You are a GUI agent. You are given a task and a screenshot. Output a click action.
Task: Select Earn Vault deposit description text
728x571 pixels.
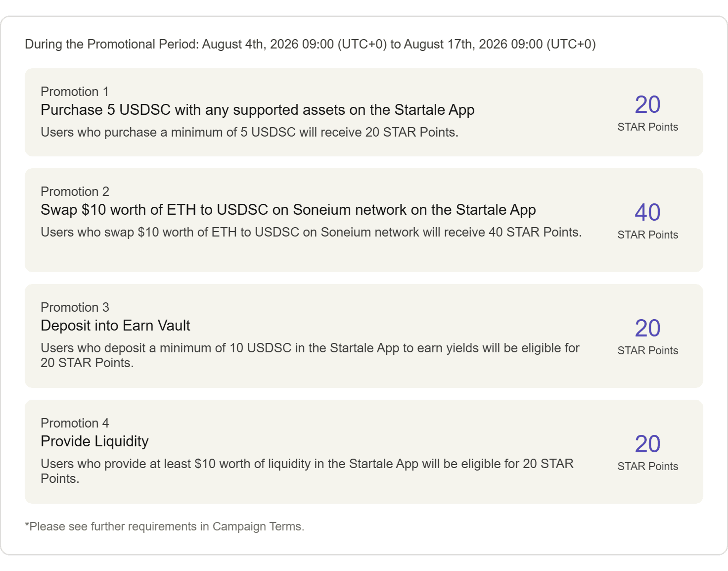[310, 355]
